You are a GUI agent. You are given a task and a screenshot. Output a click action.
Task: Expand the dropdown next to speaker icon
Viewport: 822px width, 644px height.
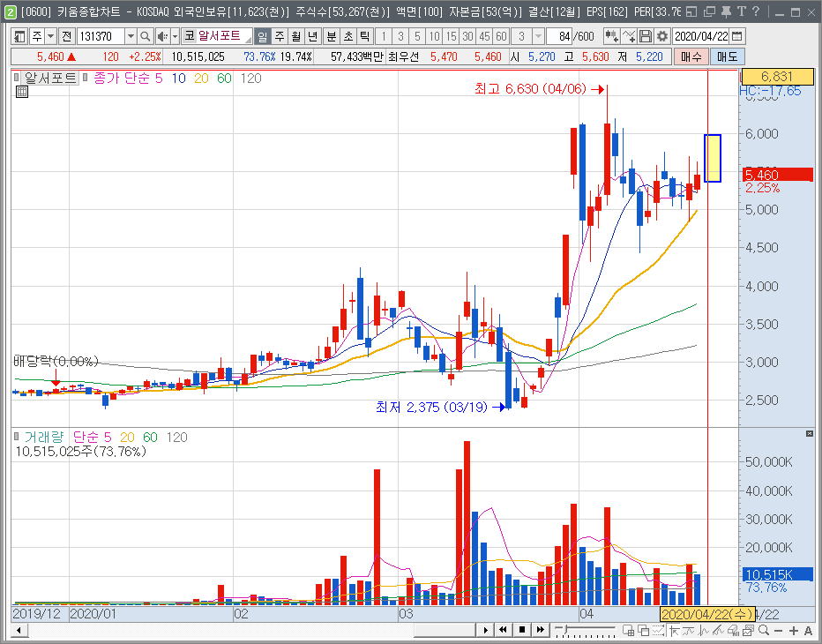[x=176, y=36]
